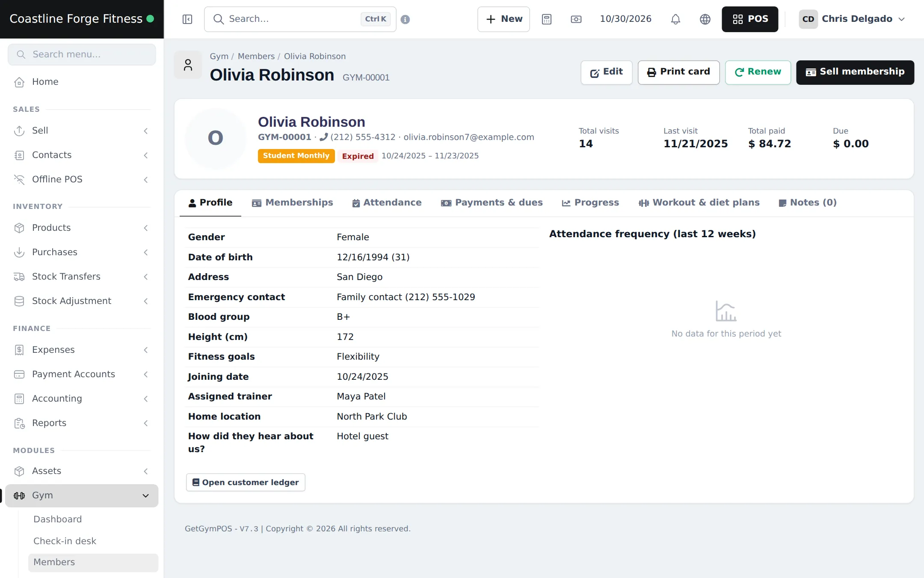Open customer ledger
This screenshot has width=924, height=578.
246,483
